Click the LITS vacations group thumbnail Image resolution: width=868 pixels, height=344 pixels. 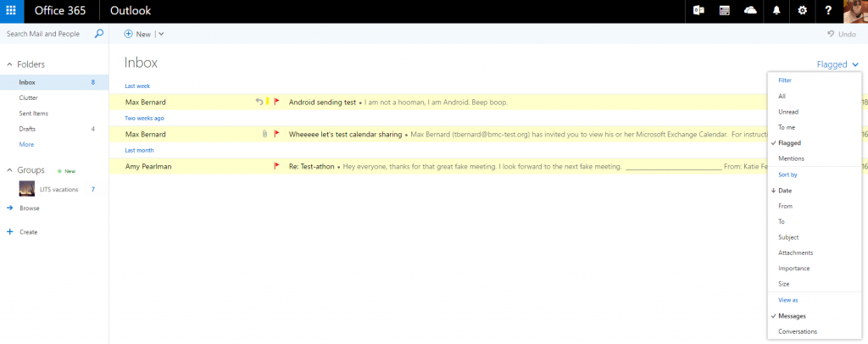coord(26,189)
